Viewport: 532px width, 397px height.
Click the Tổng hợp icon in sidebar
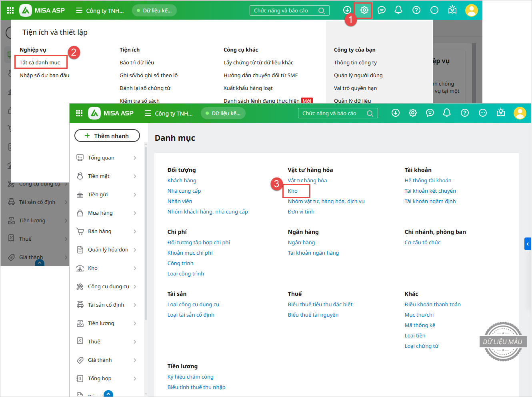click(x=80, y=379)
